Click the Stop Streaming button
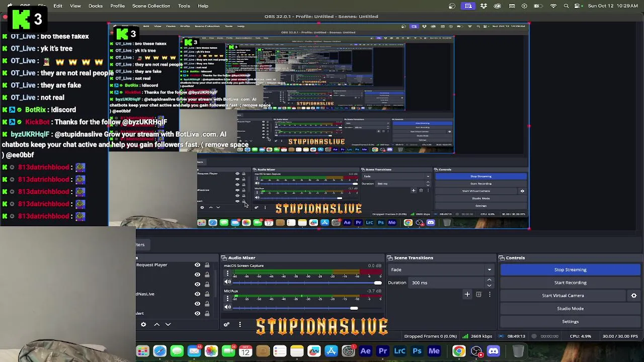Viewport: 644px width, 362px height. point(570,269)
